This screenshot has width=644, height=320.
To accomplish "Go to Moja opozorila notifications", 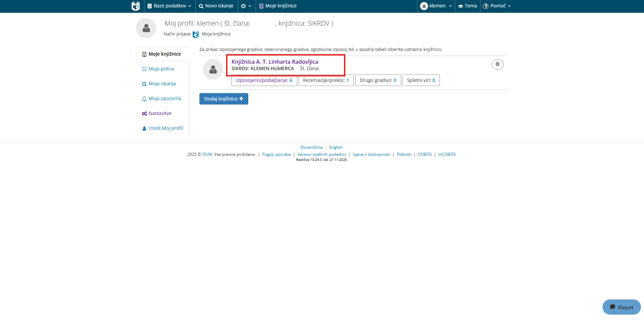I will 165,98.
